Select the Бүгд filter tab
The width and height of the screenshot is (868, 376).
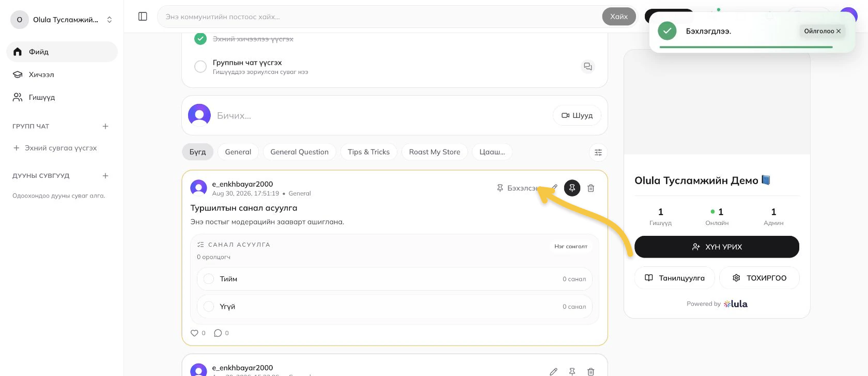pyautogui.click(x=197, y=152)
